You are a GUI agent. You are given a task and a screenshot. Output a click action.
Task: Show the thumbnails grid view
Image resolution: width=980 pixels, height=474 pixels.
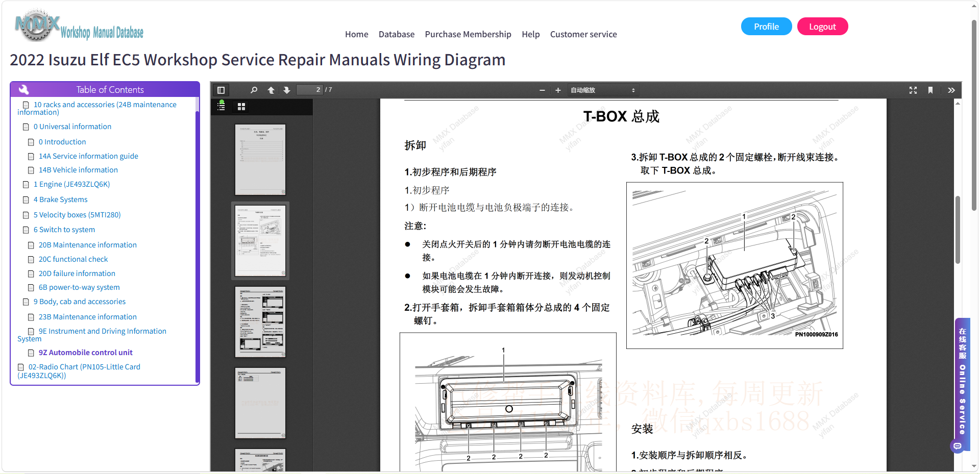(241, 107)
